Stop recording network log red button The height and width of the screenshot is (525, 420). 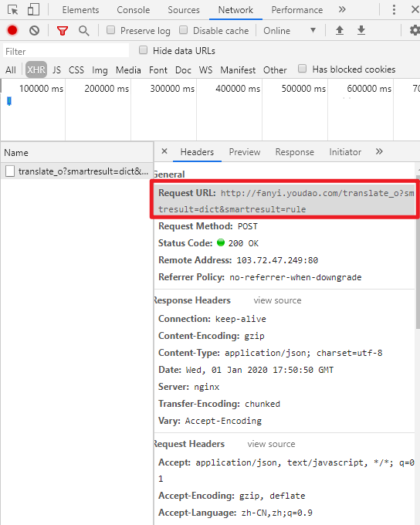click(12, 30)
